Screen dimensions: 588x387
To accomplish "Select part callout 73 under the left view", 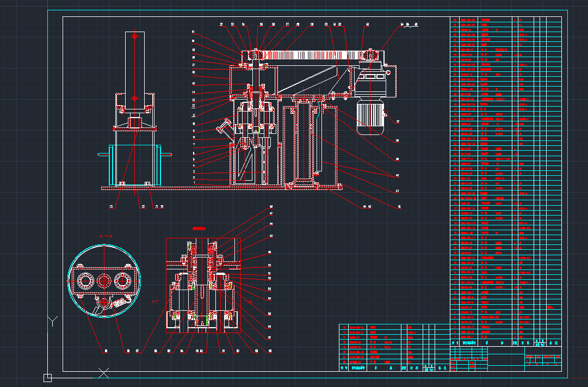I will [111, 207].
